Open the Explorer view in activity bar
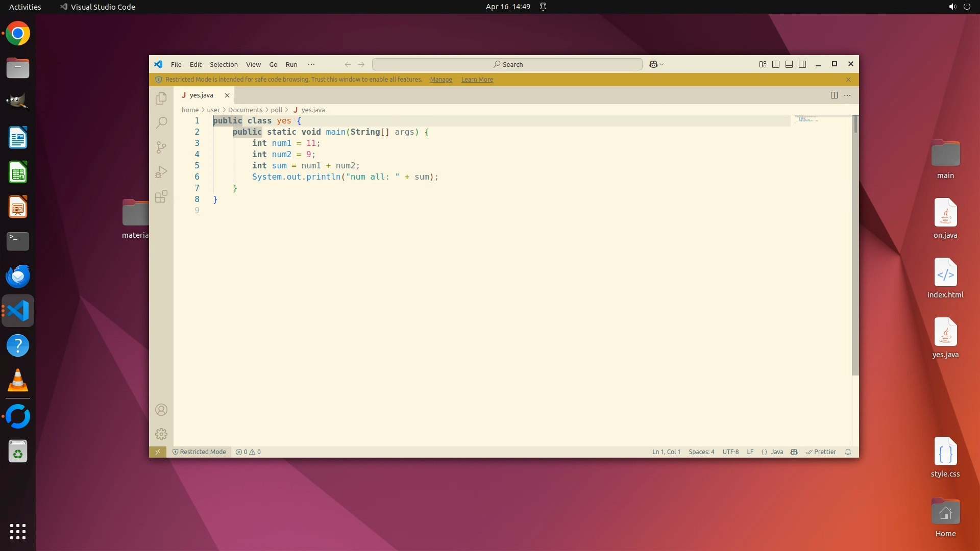 pyautogui.click(x=161, y=98)
